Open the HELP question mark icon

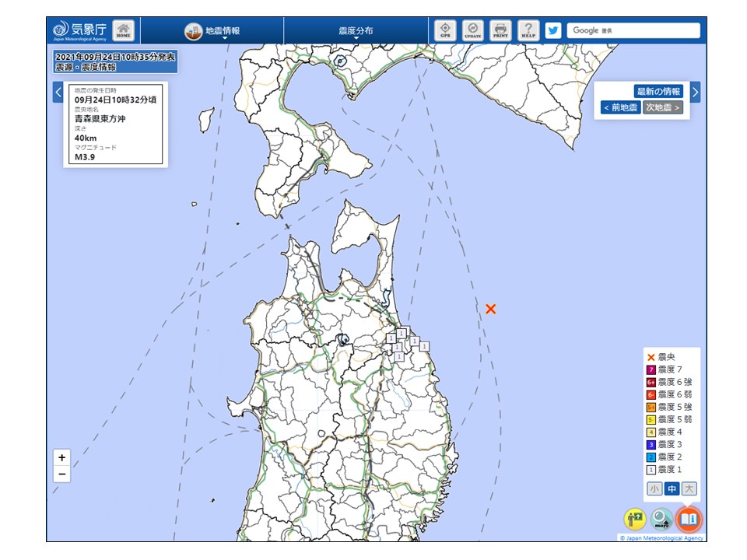(x=528, y=31)
